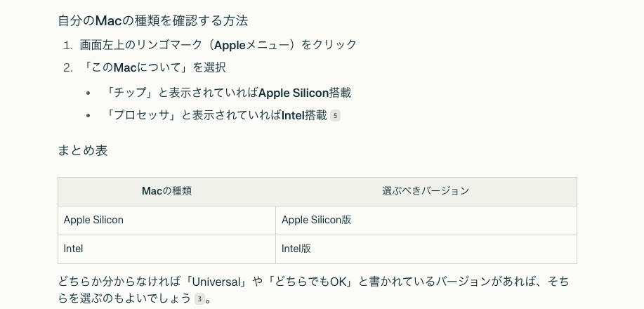644x309 pixels.
Task: Select the 選ぶべきバージョン table header
Action: [x=426, y=191]
